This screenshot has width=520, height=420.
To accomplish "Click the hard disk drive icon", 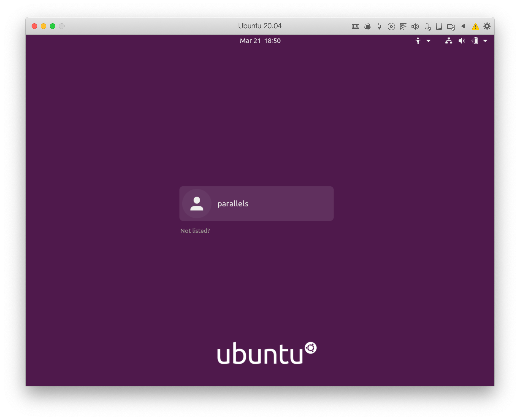I will tap(439, 26).
